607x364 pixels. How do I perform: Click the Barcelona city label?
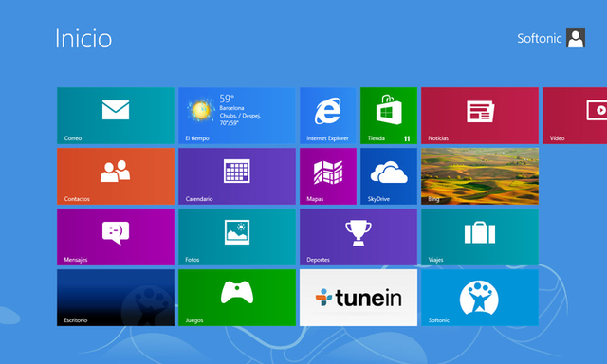point(231,108)
